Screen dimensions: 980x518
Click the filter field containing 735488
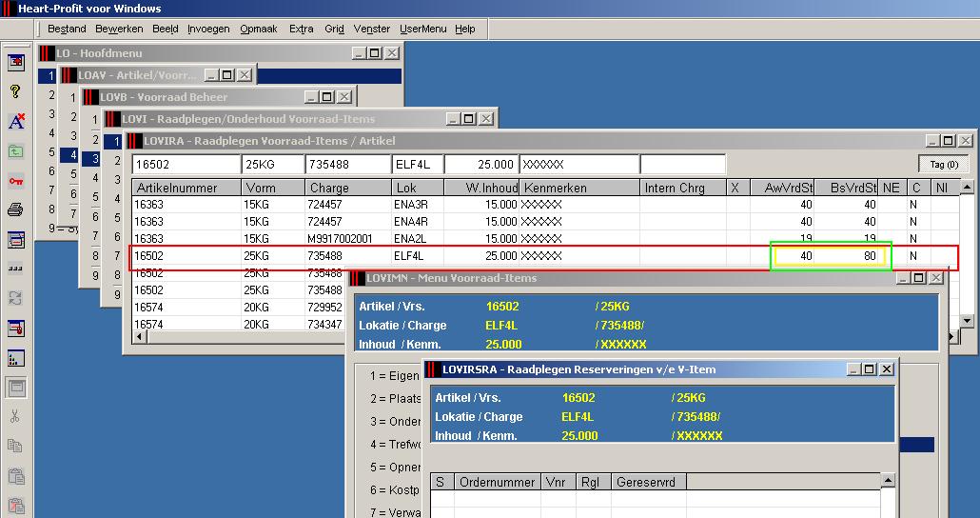[x=348, y=165]
